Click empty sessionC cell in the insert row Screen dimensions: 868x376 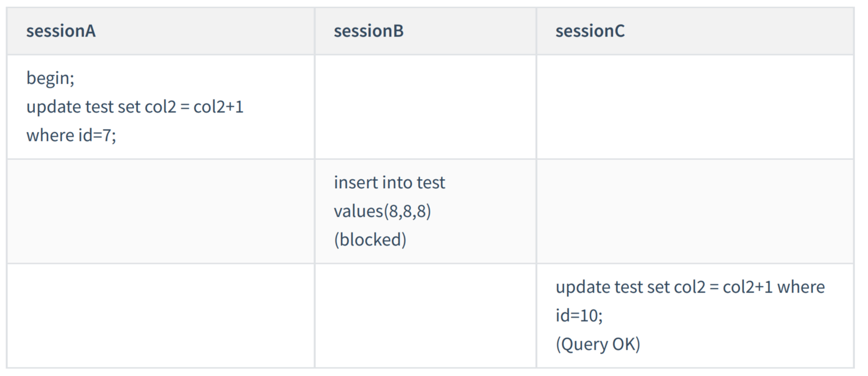pos(694,211)
